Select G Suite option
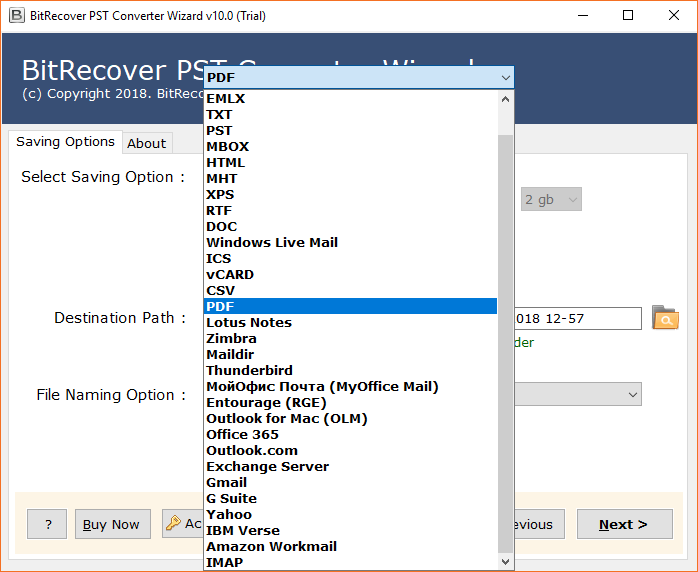698x572 pixels. tap(350, 499)
